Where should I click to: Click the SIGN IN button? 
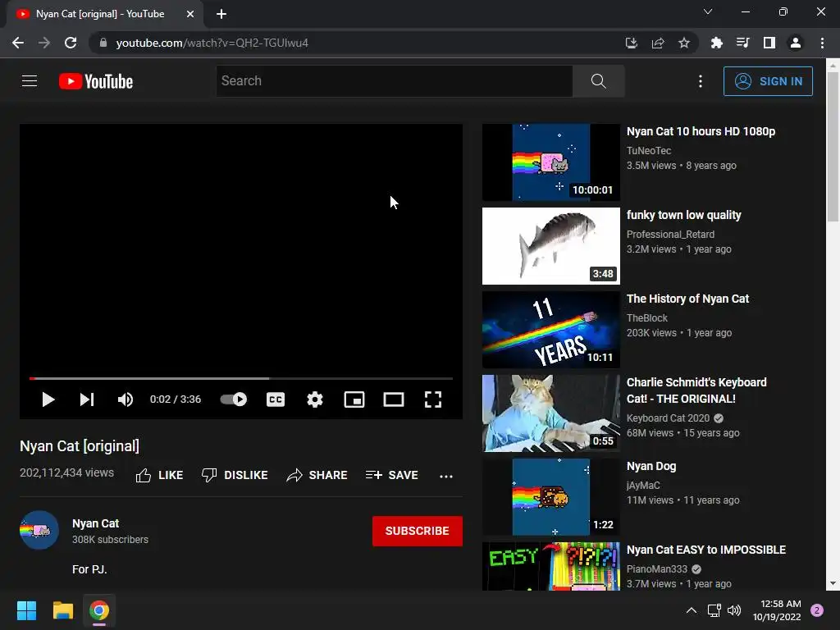768,81
